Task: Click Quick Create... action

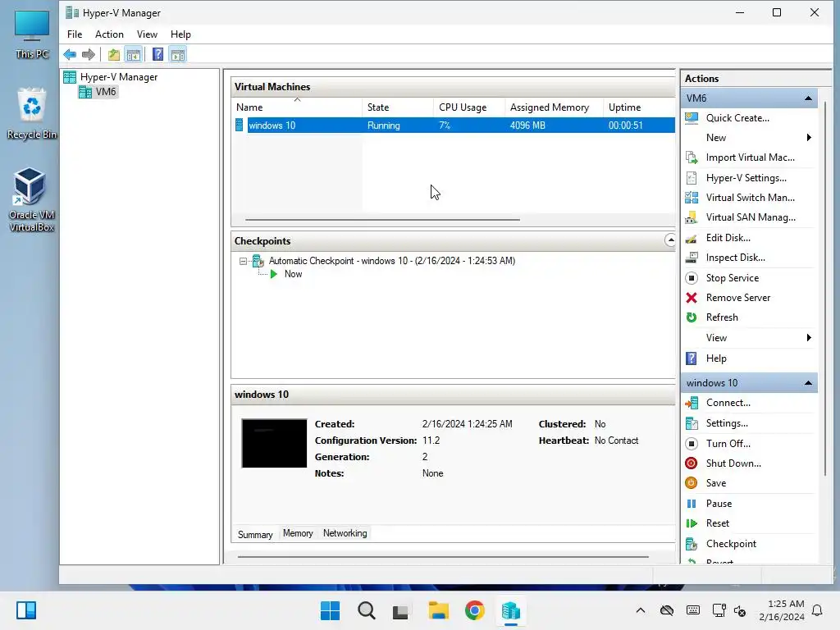Action: click(737, 118)
